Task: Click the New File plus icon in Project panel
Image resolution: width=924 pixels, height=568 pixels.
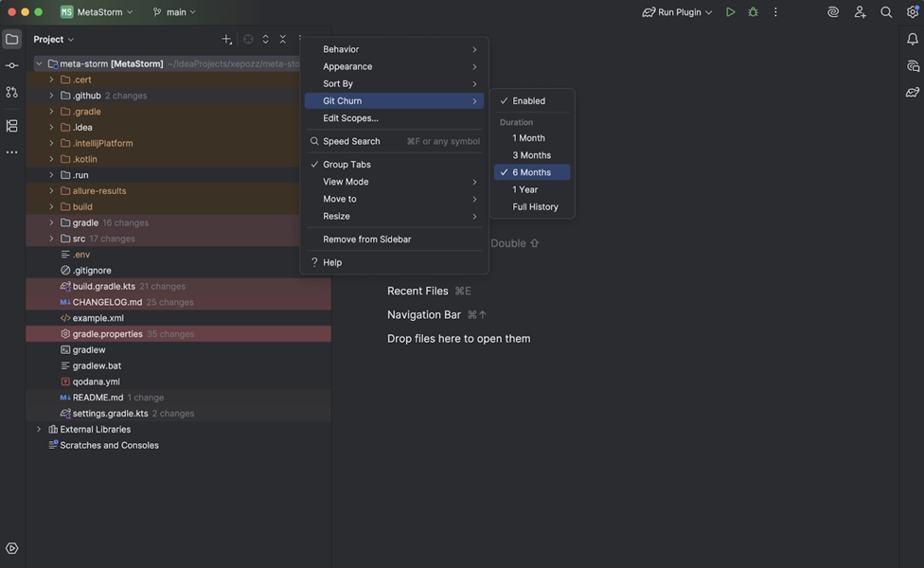Action: (226, 40)
